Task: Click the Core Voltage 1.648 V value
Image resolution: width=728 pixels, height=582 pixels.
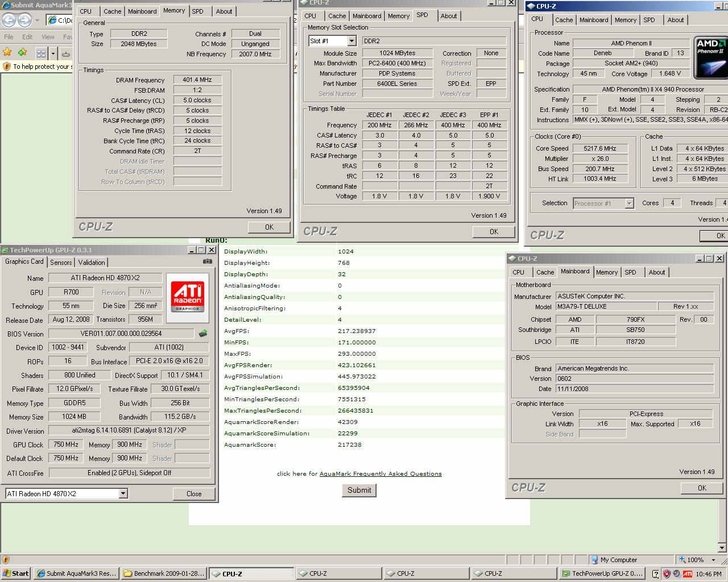Action: click(670, 73)
